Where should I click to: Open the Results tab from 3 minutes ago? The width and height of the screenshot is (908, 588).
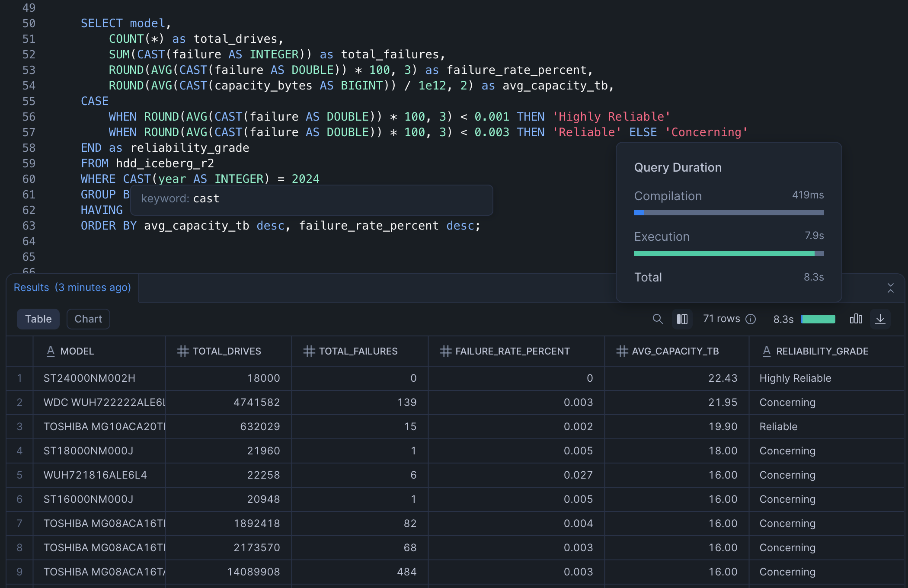(72, 288)
